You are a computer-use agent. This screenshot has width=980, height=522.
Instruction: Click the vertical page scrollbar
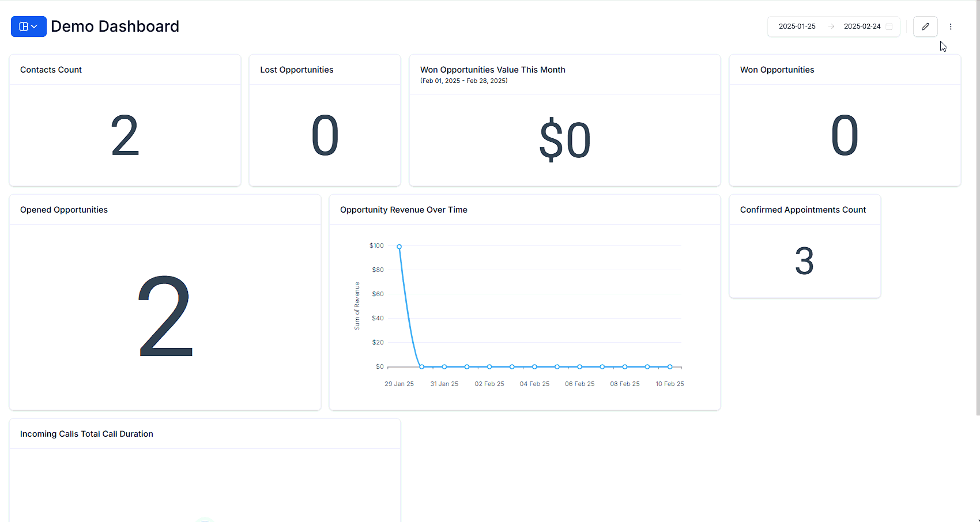tap(977, 230)
